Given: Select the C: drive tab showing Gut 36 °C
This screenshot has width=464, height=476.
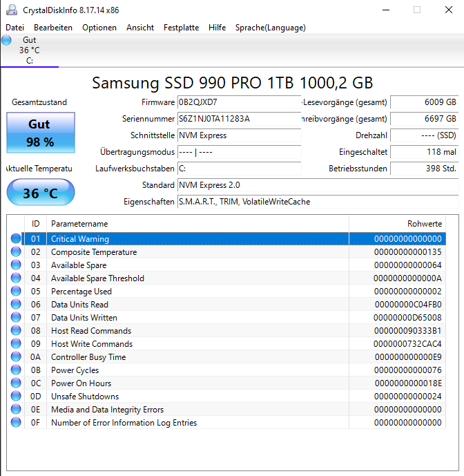Looking at the screenshot, I should pyautogui.click(x=30, y=50).
